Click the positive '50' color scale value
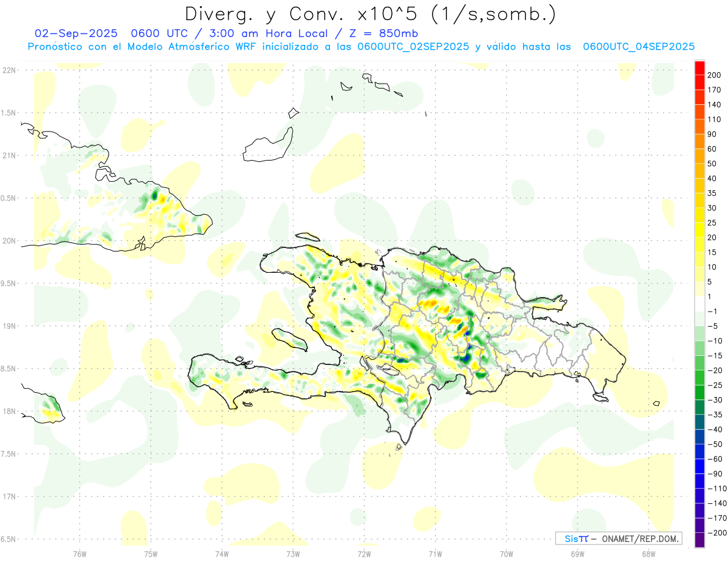This screenshot has height=562, width=728. [x=712, y=164]
